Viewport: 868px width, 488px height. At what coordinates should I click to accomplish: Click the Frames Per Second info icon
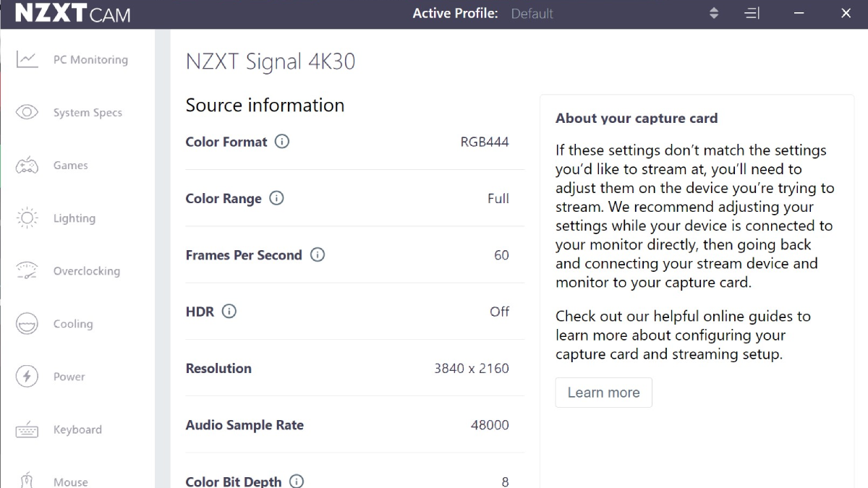[317, 254]
